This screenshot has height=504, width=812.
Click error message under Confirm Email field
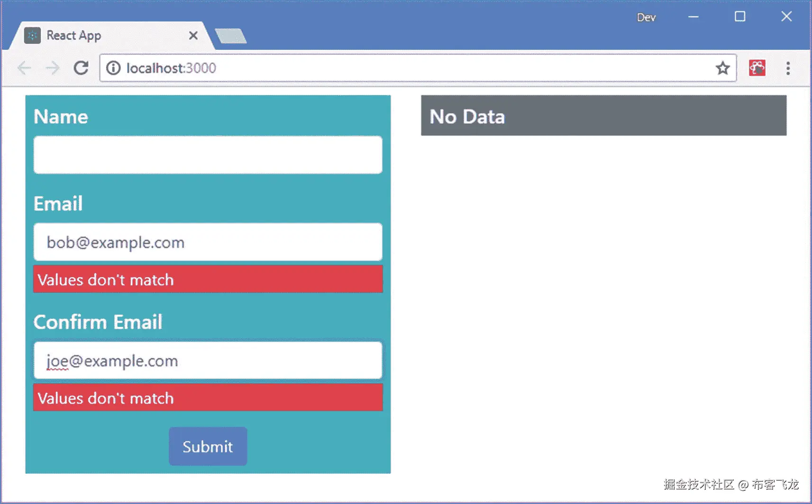point(208,397)
